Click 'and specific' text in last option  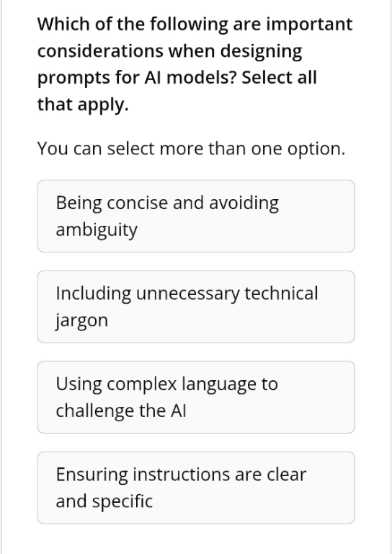104,501
